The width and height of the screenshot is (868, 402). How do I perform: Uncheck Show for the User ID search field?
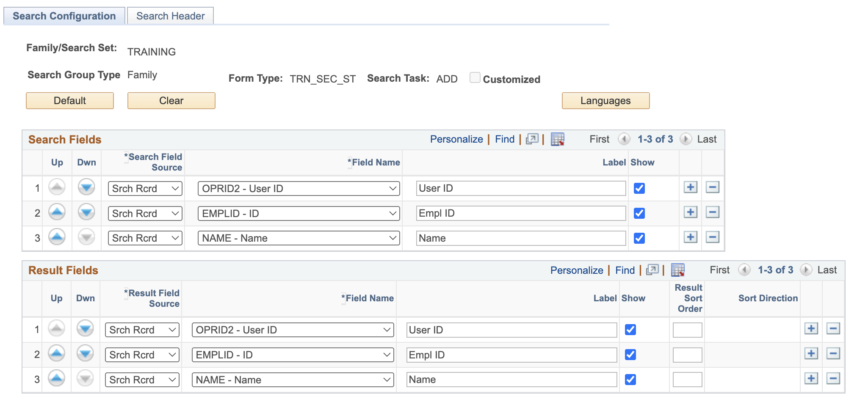639,188
